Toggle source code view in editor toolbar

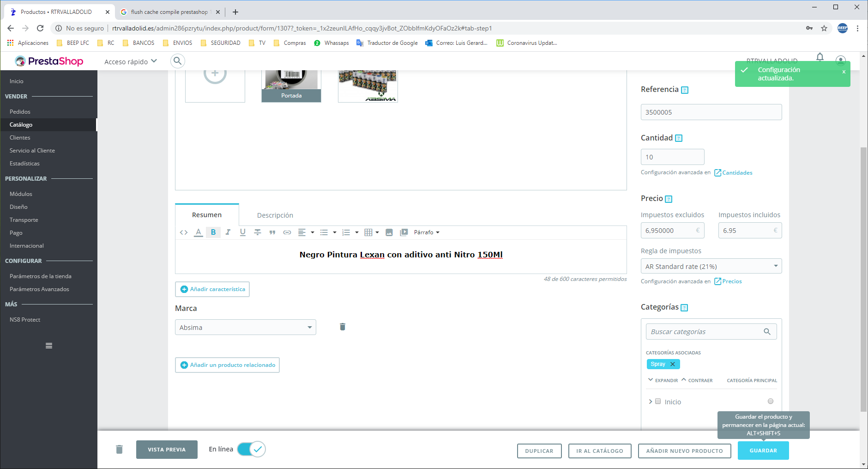pyautogui.click(x=184, y=232)
